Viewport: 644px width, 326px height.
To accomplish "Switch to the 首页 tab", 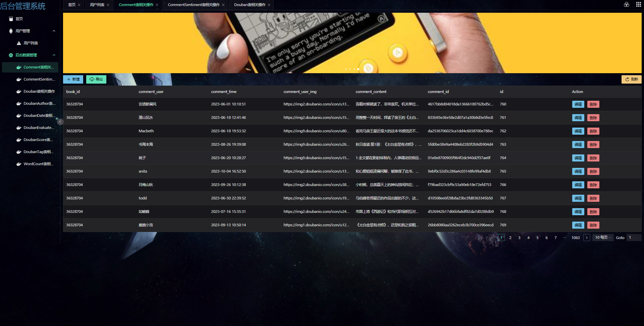I will pyautogui.click(x=72, y=5).
